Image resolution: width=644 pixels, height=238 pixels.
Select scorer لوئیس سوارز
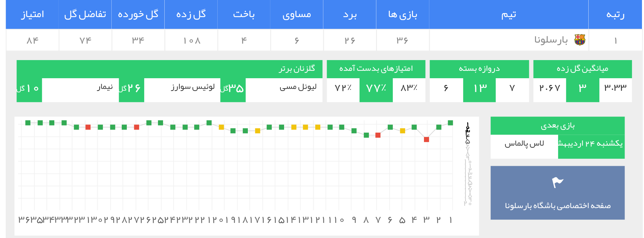click(x=193, y=87)
